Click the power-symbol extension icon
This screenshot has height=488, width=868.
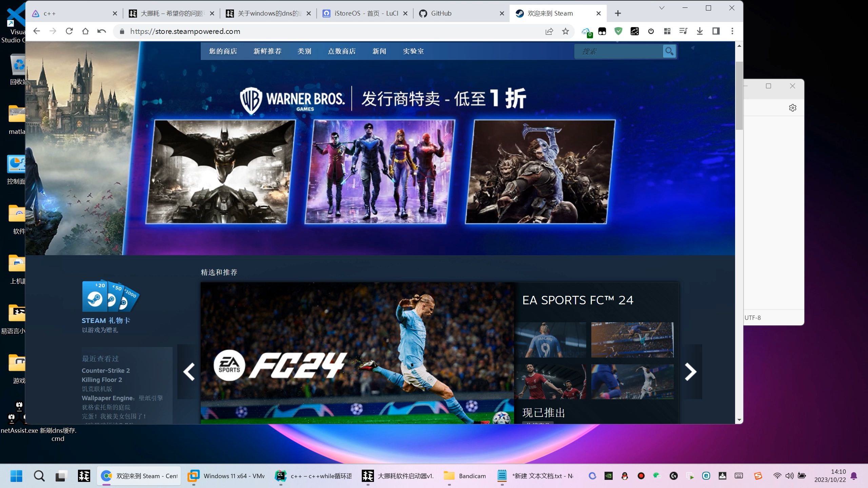click(651, 31)
